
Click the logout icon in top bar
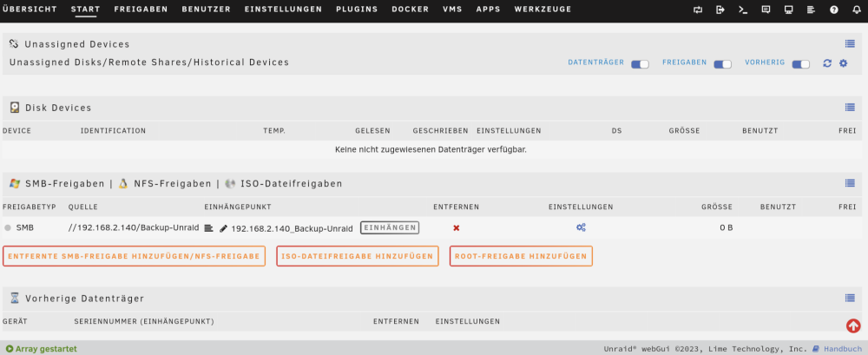(720, 10)
